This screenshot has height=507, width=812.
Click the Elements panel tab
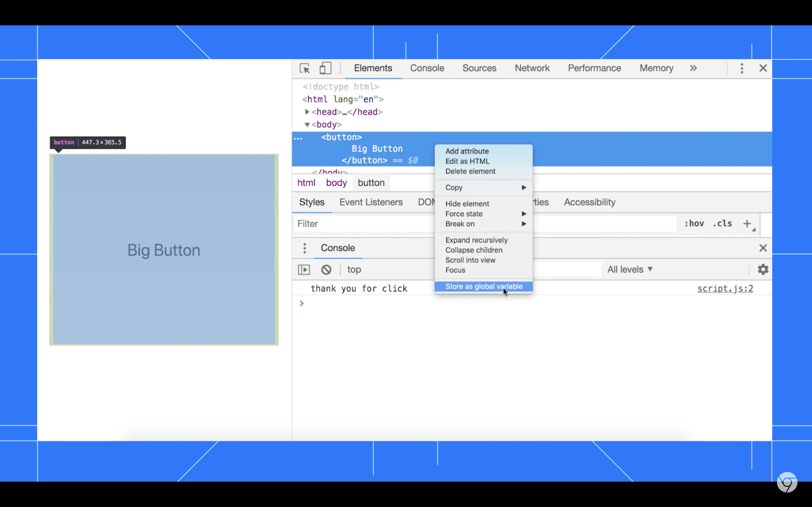(373, 68)
